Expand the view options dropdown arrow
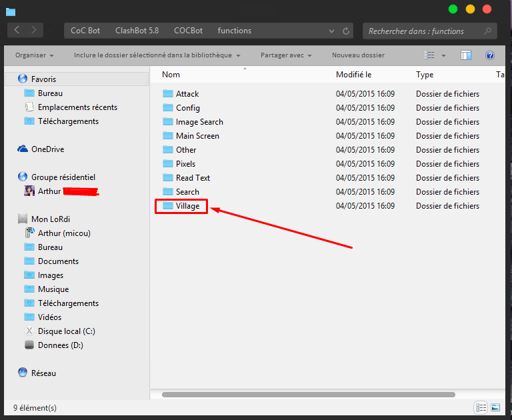Screen dimensions: 512x420 443,55
